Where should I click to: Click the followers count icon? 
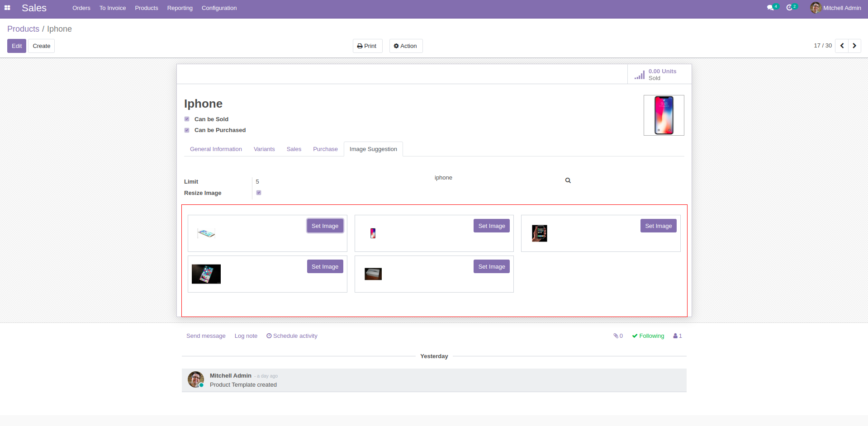678,336
